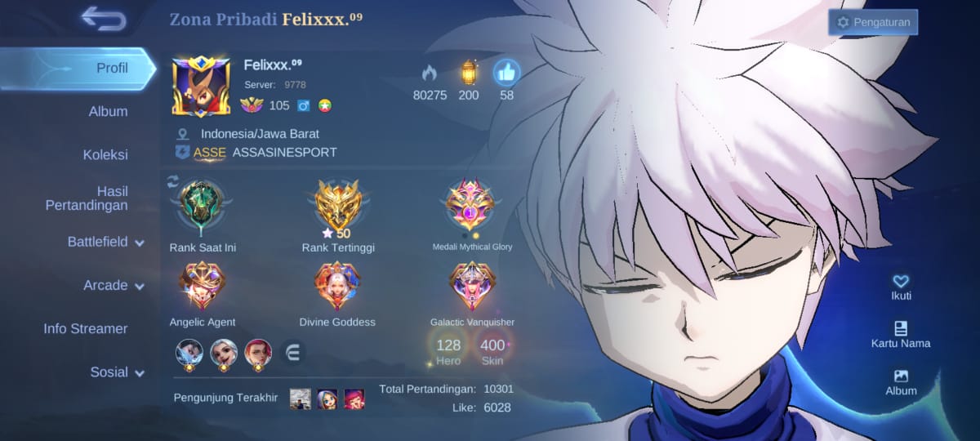The image size is (980, 441).
Task: Open Kartu Nama card icon
Action: point(901,328)
